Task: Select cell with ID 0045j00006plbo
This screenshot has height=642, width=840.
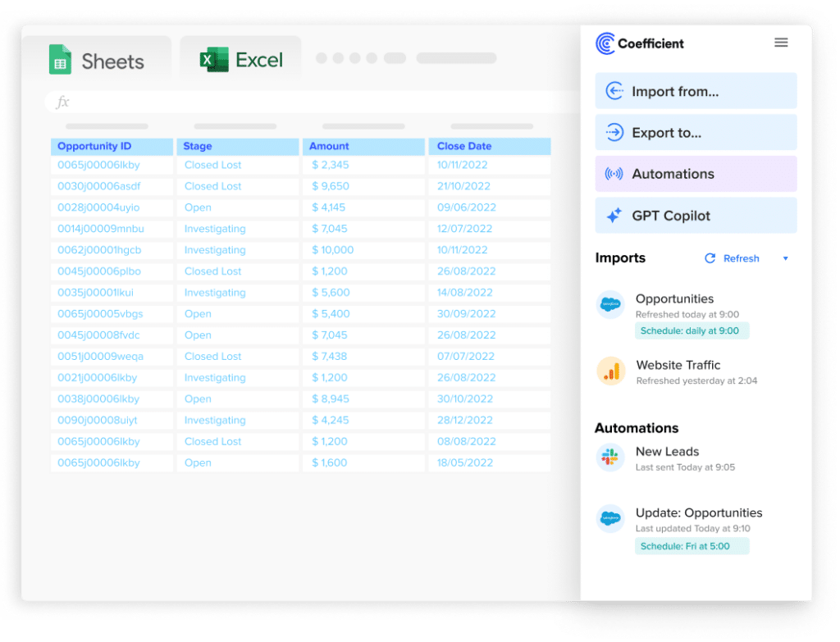Action: 112,271
